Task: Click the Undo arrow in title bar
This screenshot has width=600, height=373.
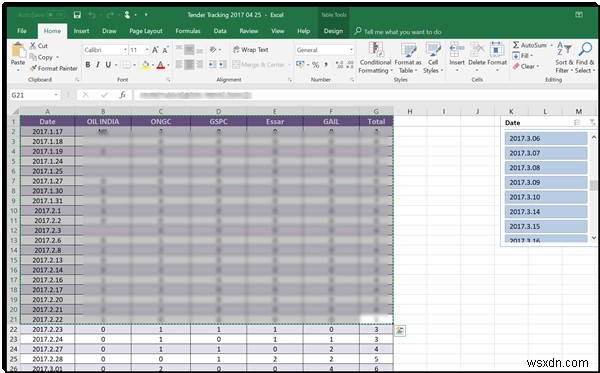Action: 92,15
